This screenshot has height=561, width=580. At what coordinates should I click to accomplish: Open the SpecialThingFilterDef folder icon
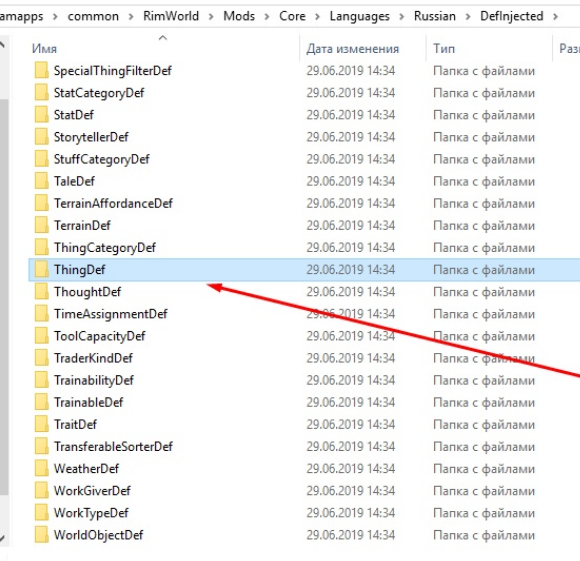pyautogui.click(x=41, y=70)
